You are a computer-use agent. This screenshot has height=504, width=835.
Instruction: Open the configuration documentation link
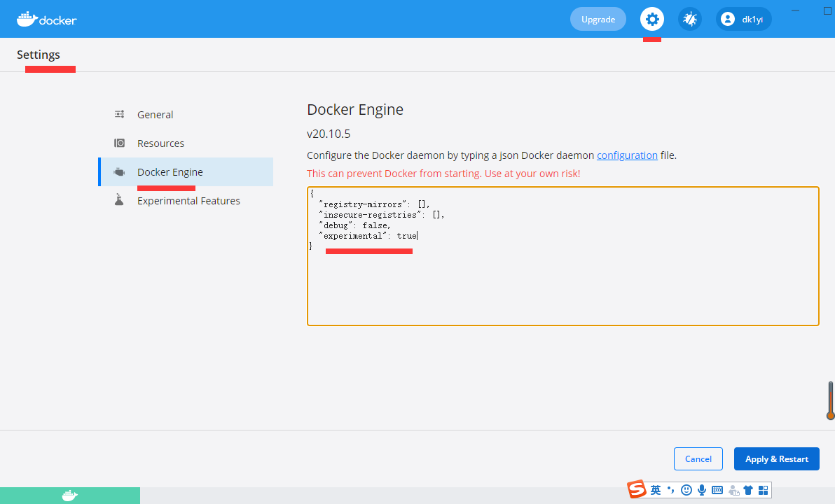(627, 155)
